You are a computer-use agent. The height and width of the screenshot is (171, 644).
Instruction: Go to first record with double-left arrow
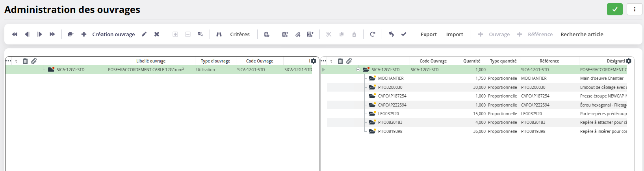click(15, 34)
